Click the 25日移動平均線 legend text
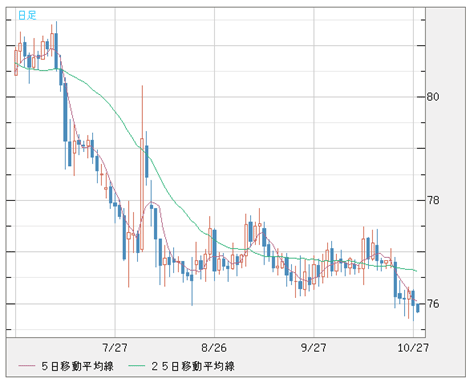Screen dimensions: 470x383 [193, 366]
